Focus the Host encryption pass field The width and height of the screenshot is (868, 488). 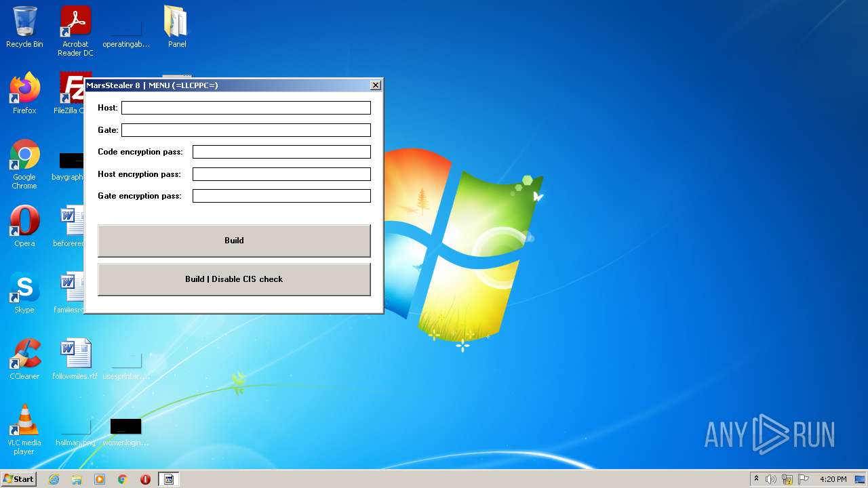tap(281, 174)
